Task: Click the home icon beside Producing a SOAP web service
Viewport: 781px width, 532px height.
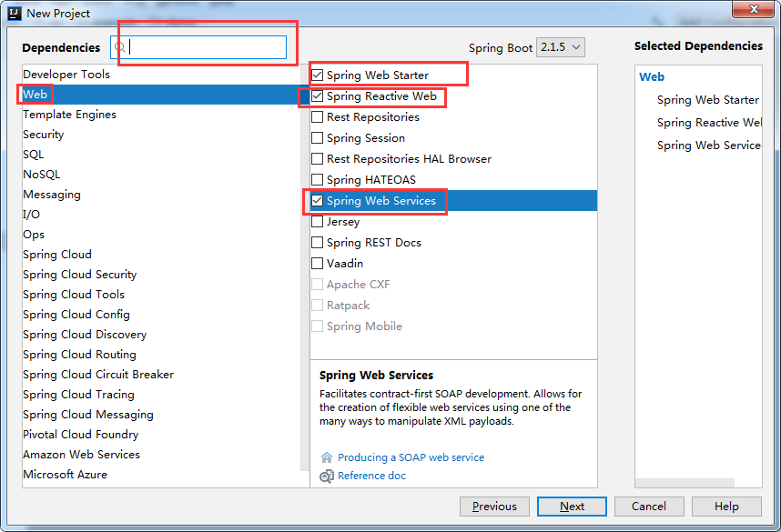Action: click(326, 457)
